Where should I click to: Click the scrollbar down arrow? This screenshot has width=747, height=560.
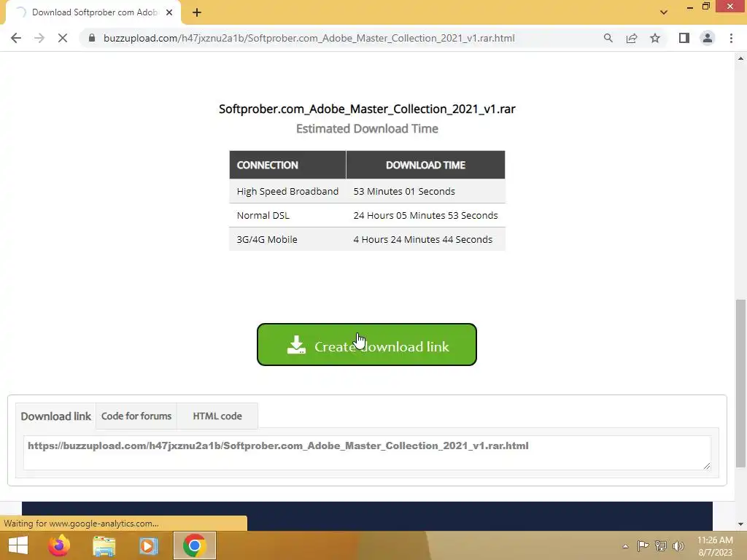[740, 524]
